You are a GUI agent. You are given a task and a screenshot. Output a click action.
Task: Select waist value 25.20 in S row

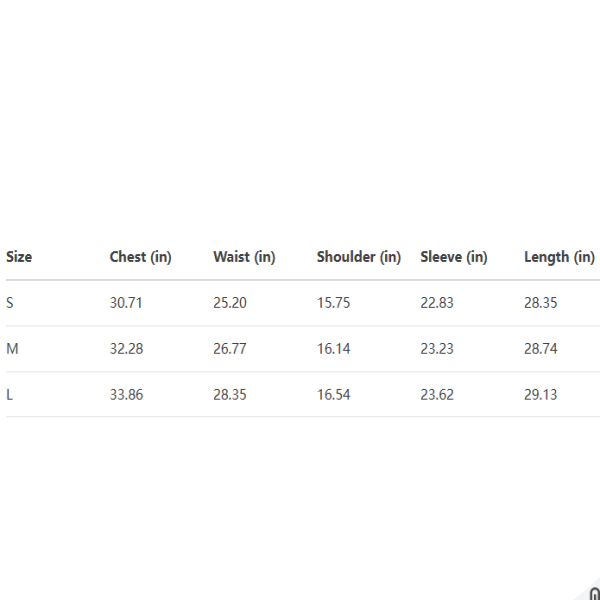click(230, 303)
